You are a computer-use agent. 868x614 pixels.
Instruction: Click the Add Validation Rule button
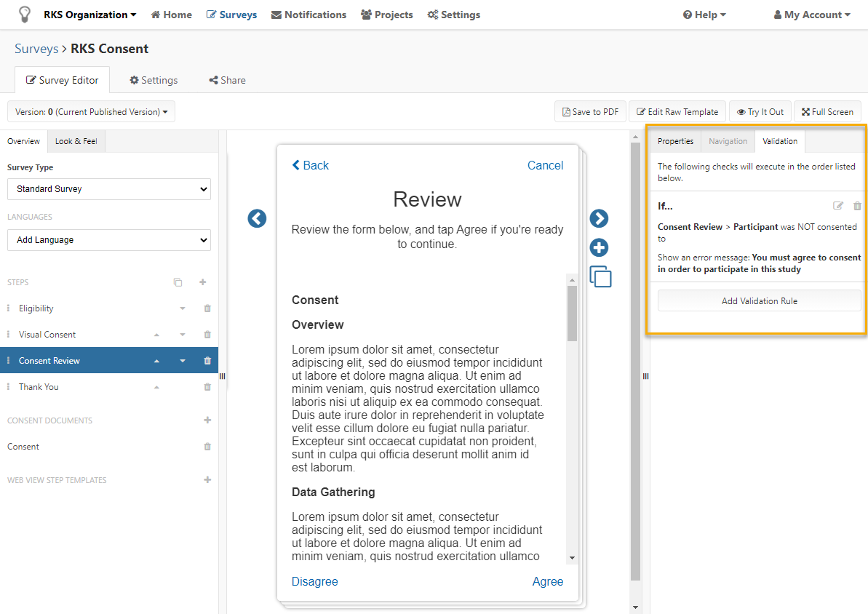(759, 301)
